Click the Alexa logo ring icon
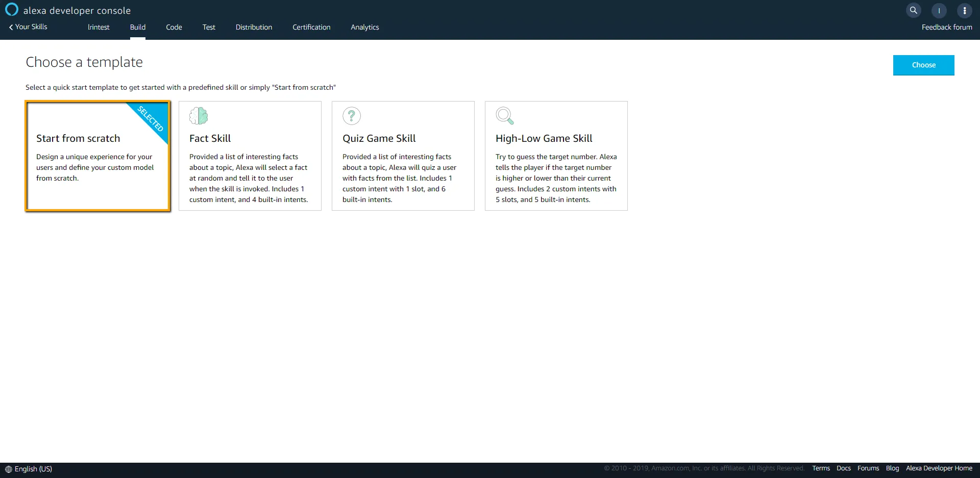980x478 pixels. (x=11, y=10)
